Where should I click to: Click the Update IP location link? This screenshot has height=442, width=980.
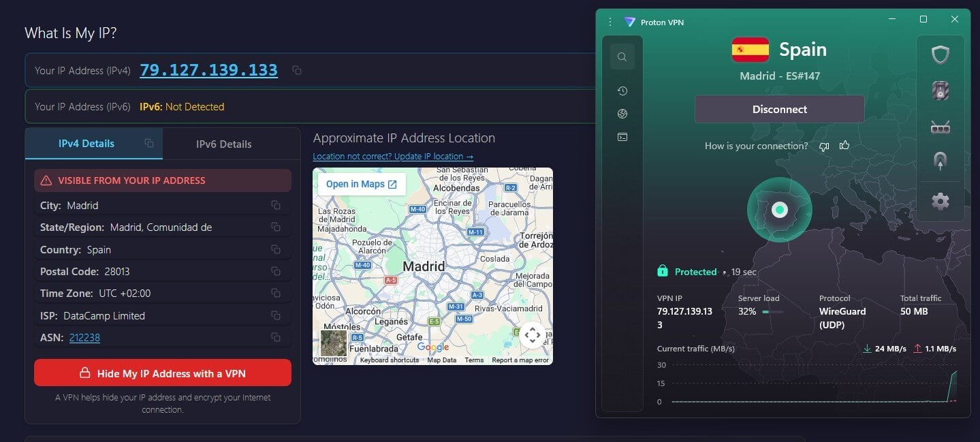point(393,157)
